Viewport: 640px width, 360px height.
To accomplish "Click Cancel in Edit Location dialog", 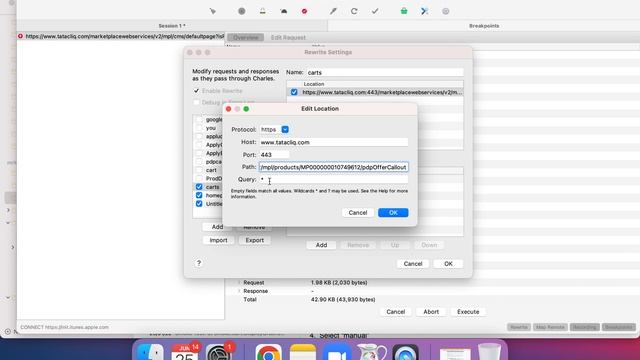I will [x=358, y=213].
